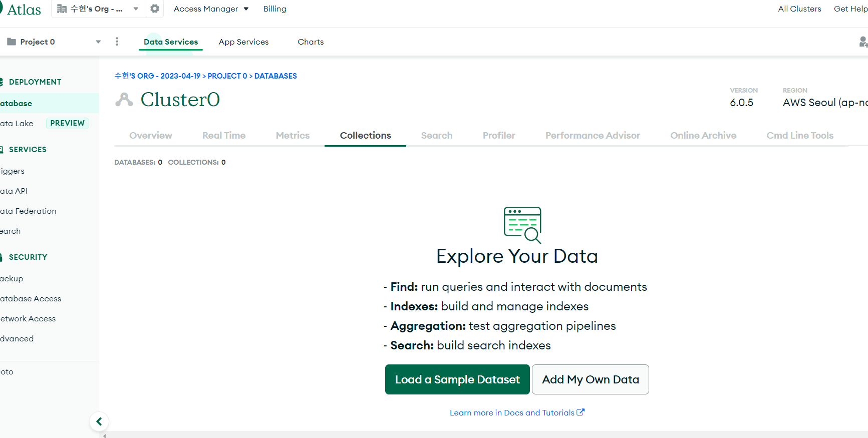Open the Get Help menu

click(850, 9)
